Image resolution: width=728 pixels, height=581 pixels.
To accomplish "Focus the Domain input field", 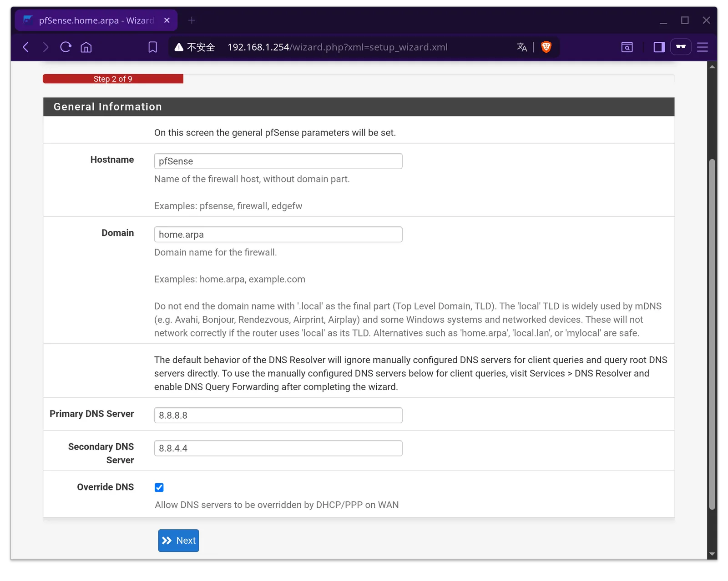I will click(x=278, y=234).
